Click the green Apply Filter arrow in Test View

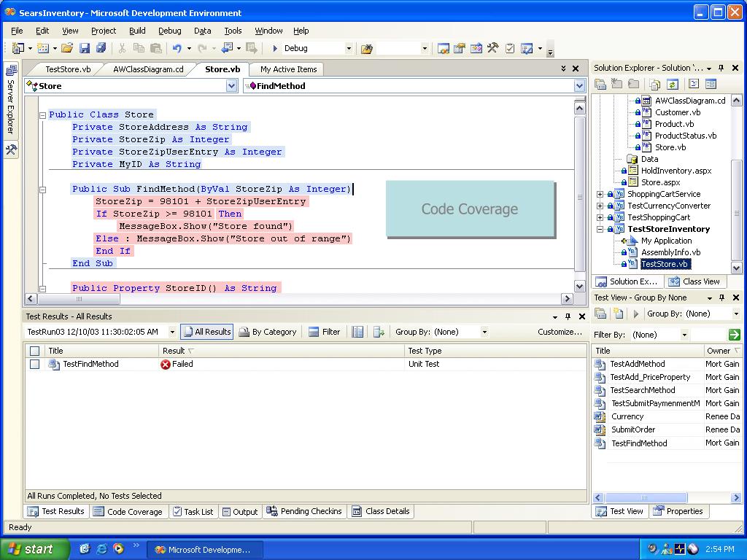734,335
